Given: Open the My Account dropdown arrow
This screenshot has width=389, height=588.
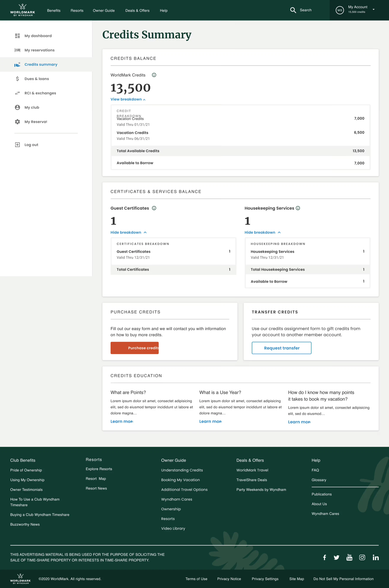Looking at the screenshot, I should click(x=373, y=10).
